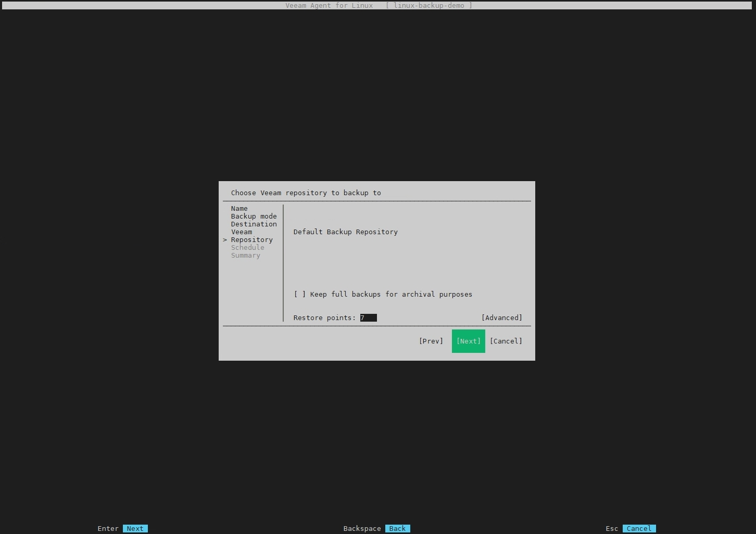The image size is (756, 534).
Task: Open the Backup mode wizard step
Action: pos(254,217)
